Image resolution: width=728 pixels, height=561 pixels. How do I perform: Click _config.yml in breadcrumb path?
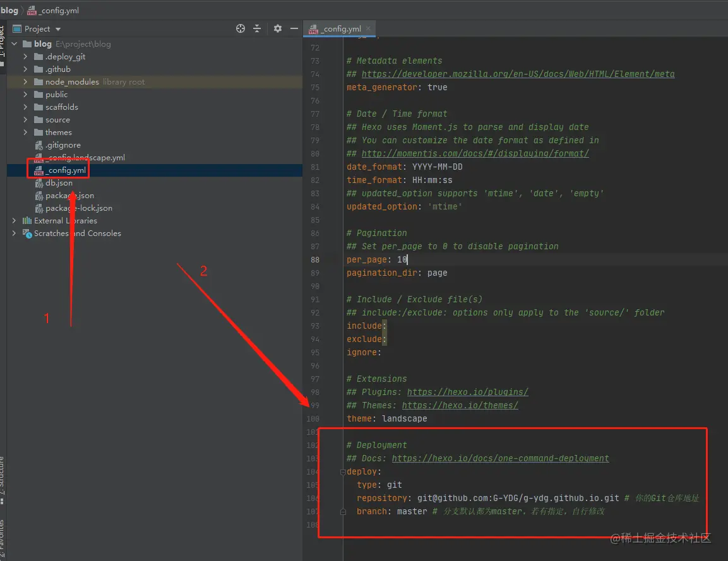(59, 10)
